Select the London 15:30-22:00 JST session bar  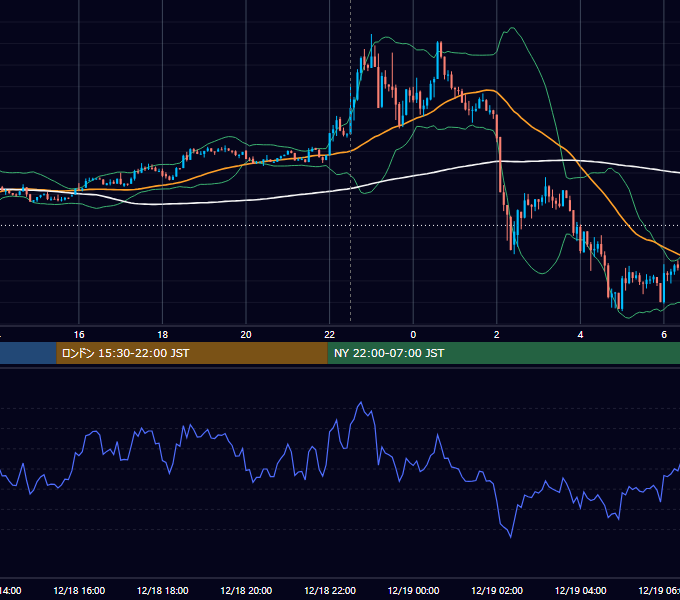[192, 353]
